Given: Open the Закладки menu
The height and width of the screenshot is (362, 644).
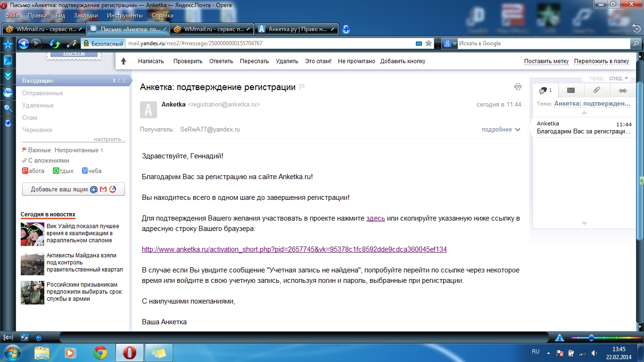Looking at the screenshot, I should (x=86, y=16).
